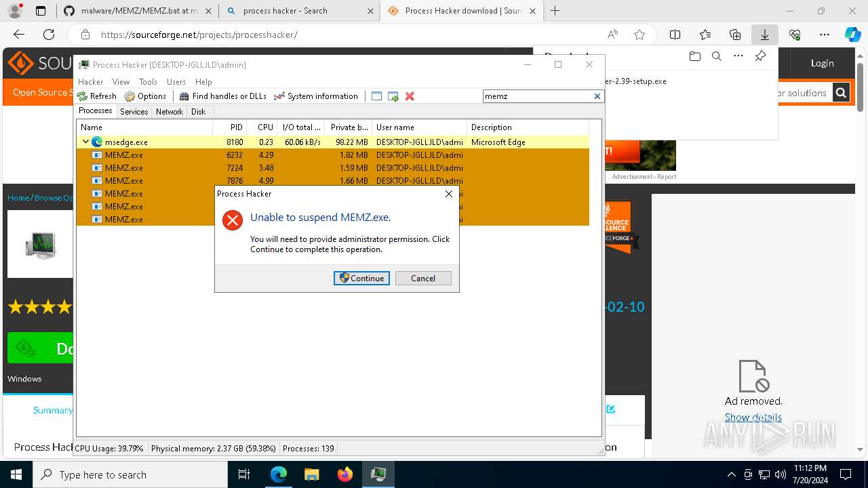
Task: Open Copilot sidebar icon
Action: click(852, 35)
